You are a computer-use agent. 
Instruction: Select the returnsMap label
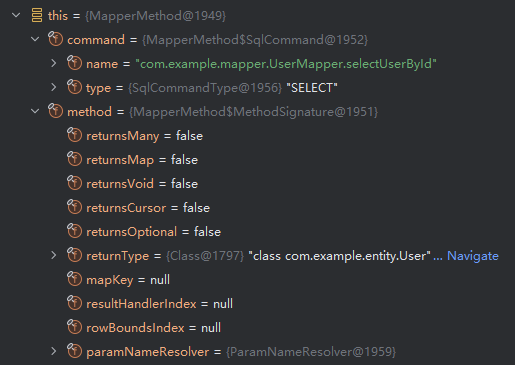pyautogui.click(x=120, y=160)
